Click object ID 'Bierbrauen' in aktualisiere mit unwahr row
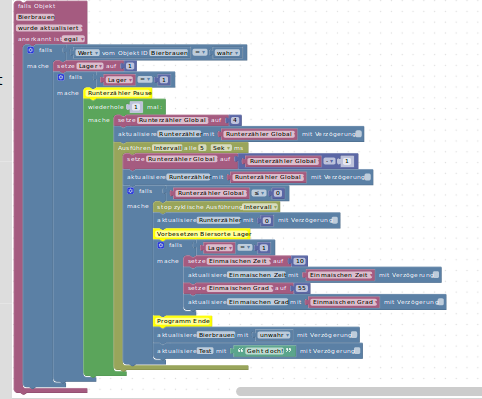This screenshot has height=399, width=482. (216, 335)
